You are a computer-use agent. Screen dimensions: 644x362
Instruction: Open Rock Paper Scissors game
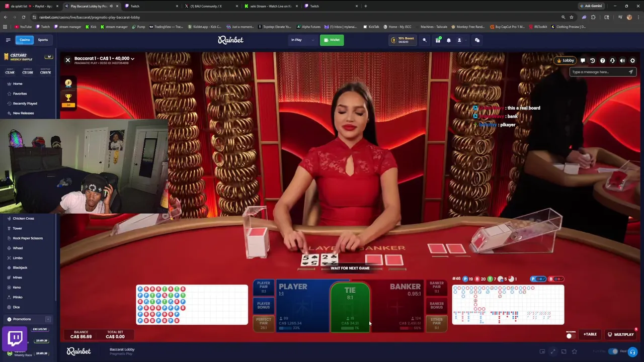pyautogui.click(x=28, y=238)
